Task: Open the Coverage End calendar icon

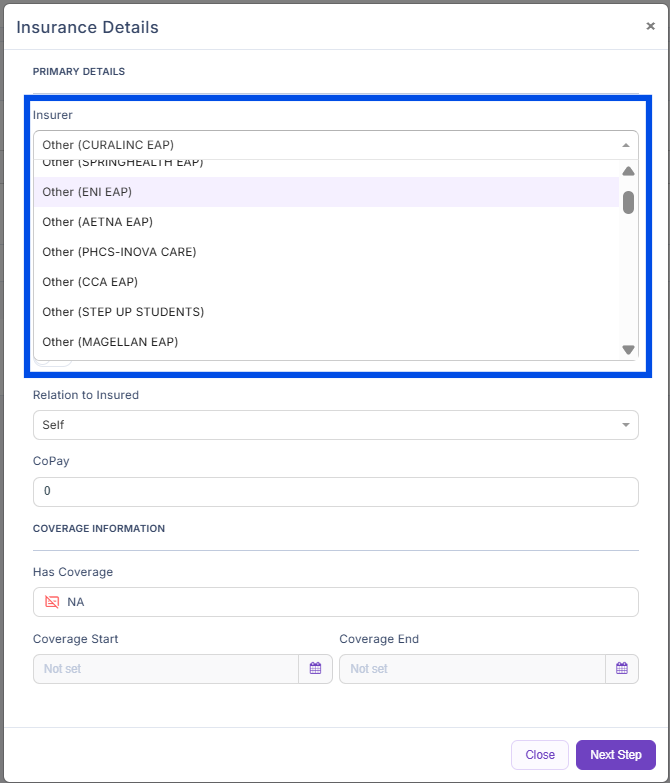Action: click(621, 669)
